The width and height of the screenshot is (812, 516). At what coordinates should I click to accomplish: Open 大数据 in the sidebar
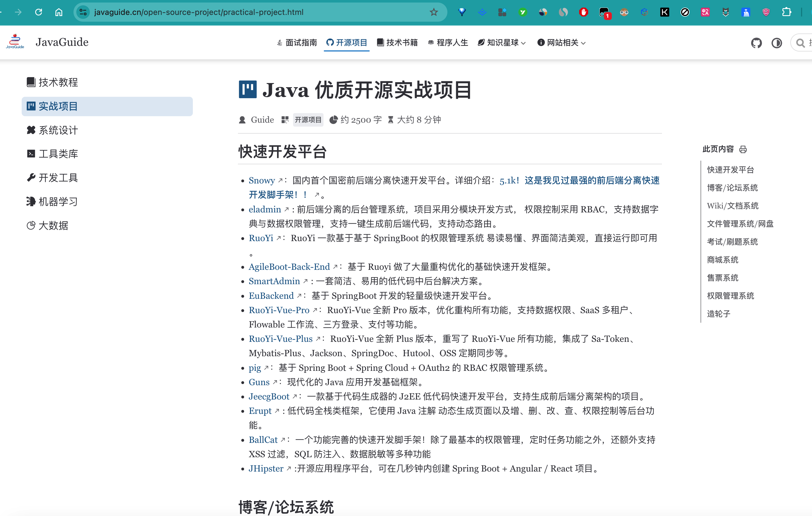[107, 225]
